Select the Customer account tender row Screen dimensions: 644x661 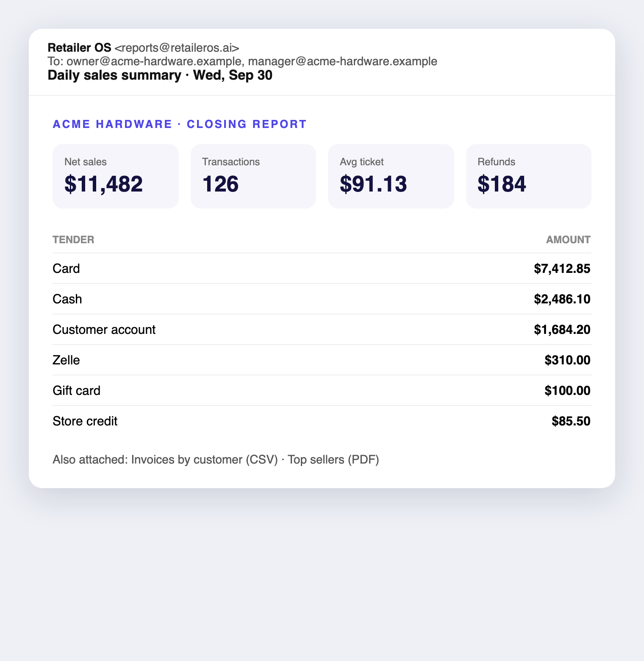[322, 330]
